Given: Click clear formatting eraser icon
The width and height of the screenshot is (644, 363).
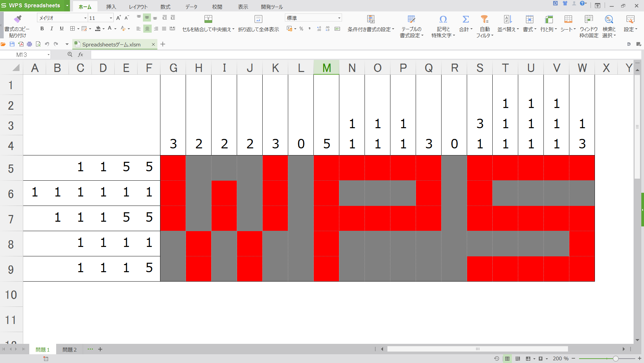Looking at the screenshot, I should (123, 29).
